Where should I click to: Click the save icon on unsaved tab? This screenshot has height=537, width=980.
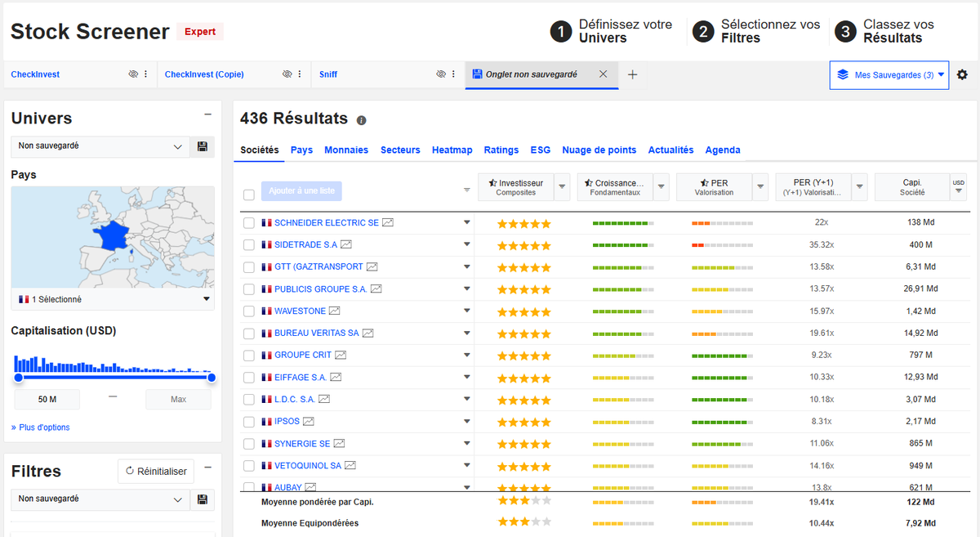click(477, 74)
